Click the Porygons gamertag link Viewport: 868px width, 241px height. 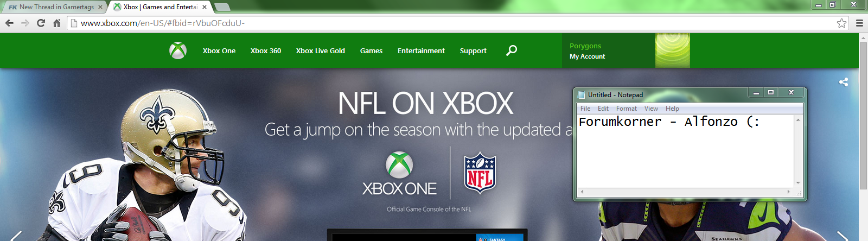pyautogui.click(x=585, y=46)
